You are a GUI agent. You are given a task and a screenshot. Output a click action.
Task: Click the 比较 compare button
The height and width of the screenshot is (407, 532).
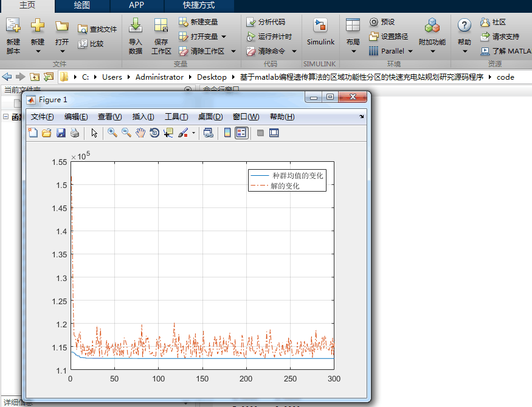point(91,44)
